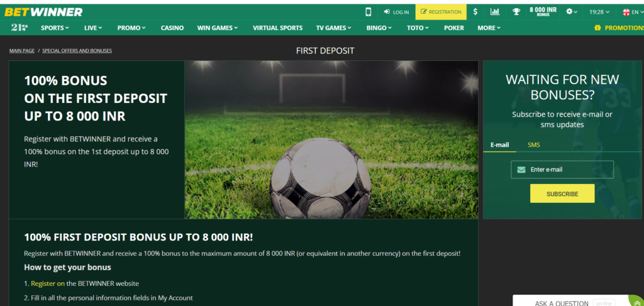This screenshot has width=644, height=306.
Task: Click the yellow Registration button
Action: [x=441, y=12]
